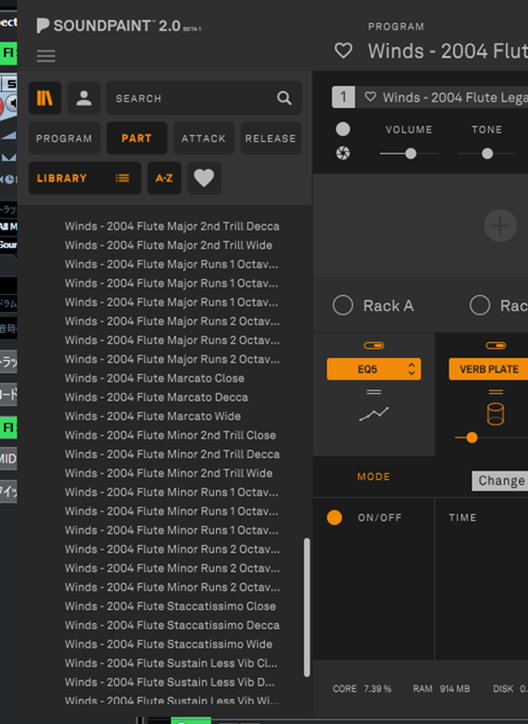Image resolution: width=528 pixels, height=724 pixels.
Task: Show favorites with the heart filter button
Action: pyautogui.click(x=204, y=178)
